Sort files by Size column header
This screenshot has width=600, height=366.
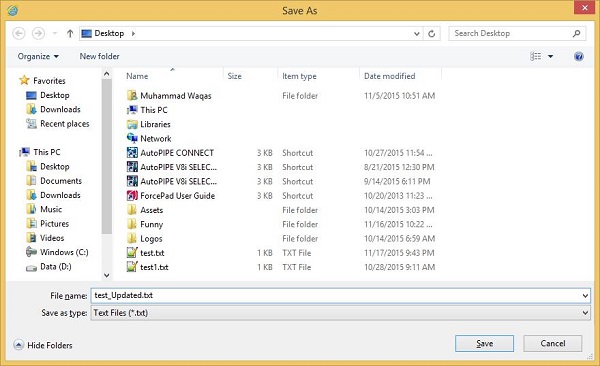[x=234, y=76]
